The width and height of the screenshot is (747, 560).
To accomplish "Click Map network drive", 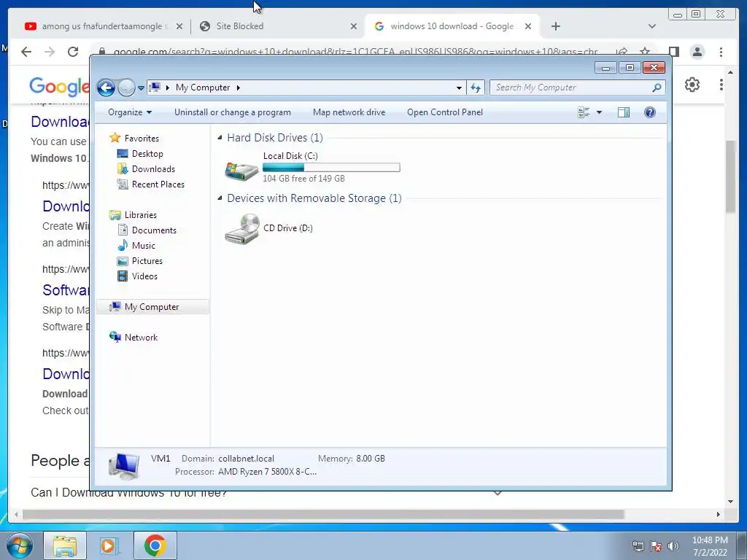I will [349, 112].
